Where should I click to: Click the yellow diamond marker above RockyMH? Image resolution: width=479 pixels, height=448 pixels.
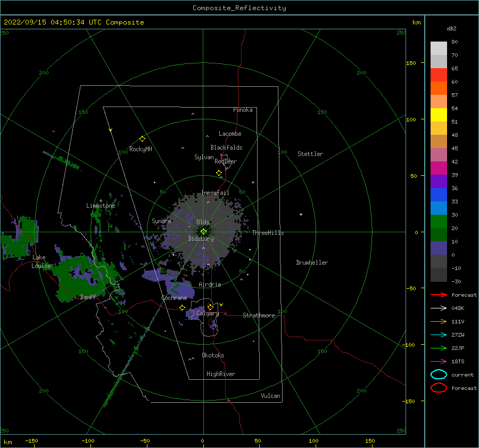click(142, 139)
